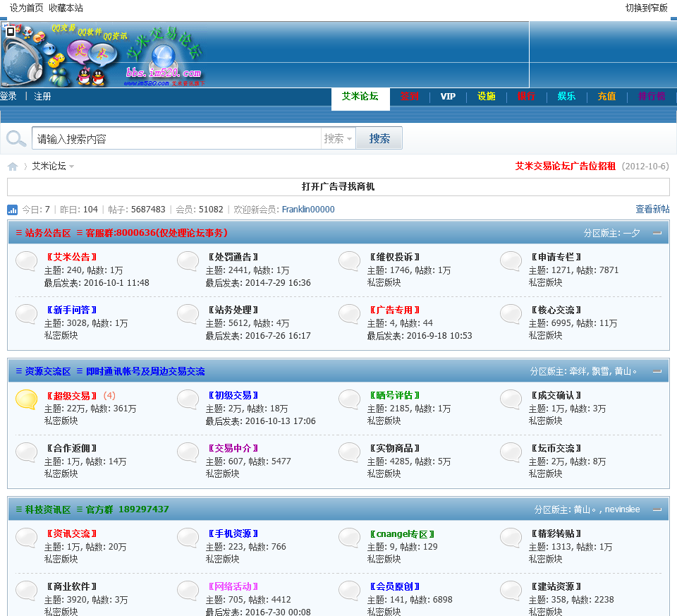Open the search type dropdown
Viewport: 677px width, 616px height.
(x=338, y=139)
